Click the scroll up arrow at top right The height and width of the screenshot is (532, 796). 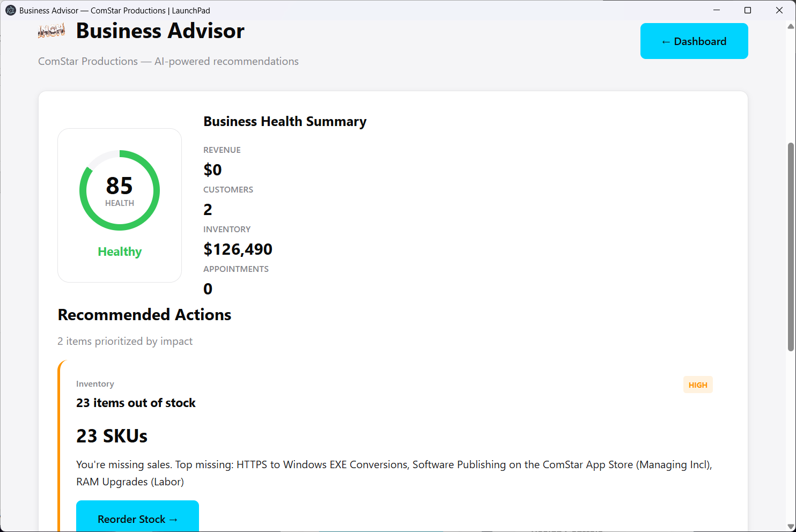coord(791,26)
